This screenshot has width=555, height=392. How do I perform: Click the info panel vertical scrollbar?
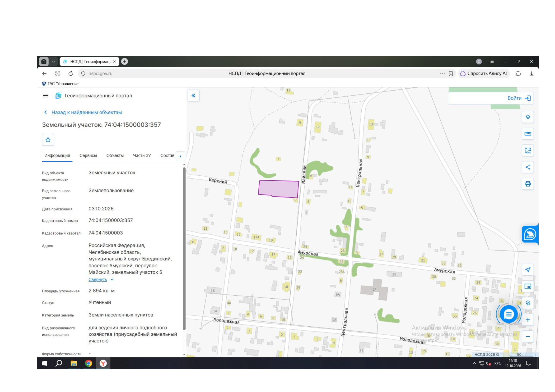coord(184,249)
